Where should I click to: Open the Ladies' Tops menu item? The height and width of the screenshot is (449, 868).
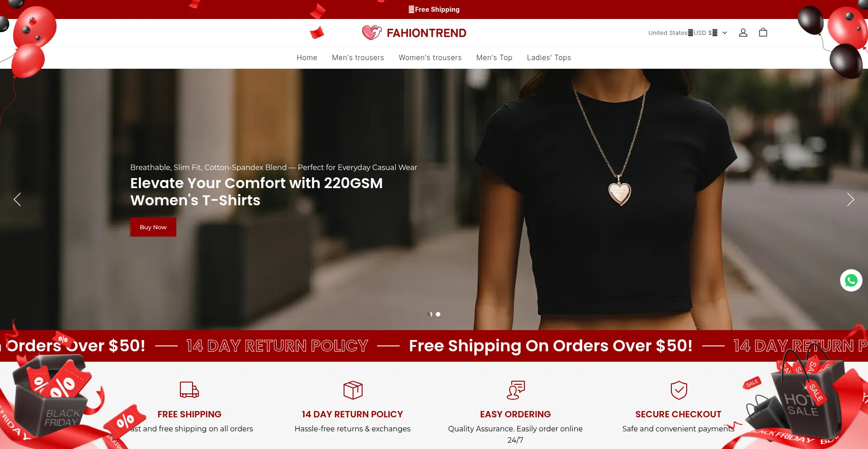[549, 57]
